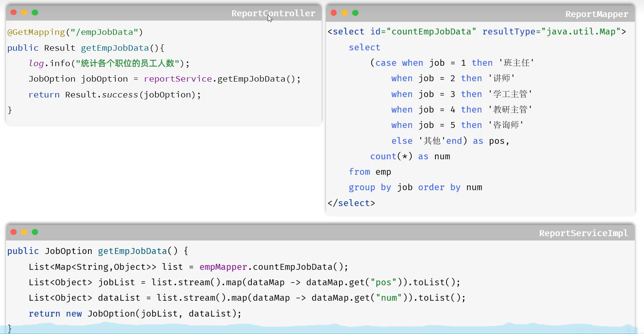Click the closing </select> tag
Screen dimensions: 644x334
coord(351,203)
